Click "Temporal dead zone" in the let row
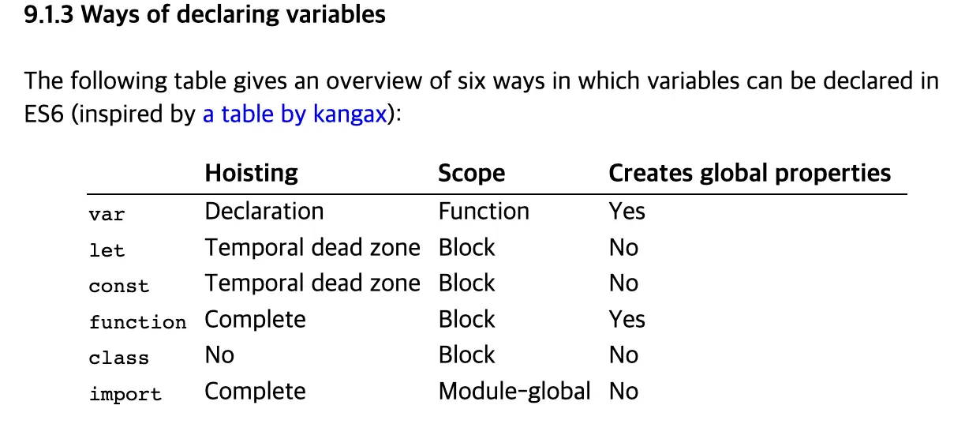980x439 pixels. [x=312, y=247]
